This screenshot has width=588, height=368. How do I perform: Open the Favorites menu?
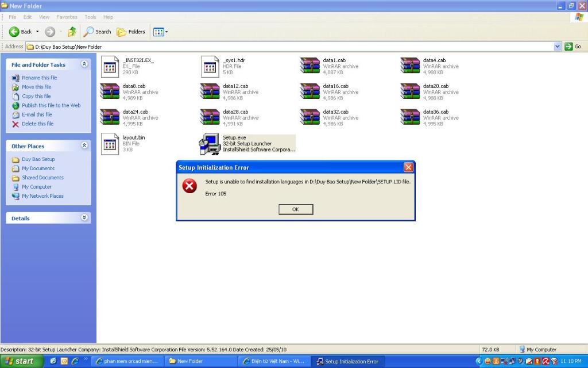pyautogui.click(x=67, y=17)
